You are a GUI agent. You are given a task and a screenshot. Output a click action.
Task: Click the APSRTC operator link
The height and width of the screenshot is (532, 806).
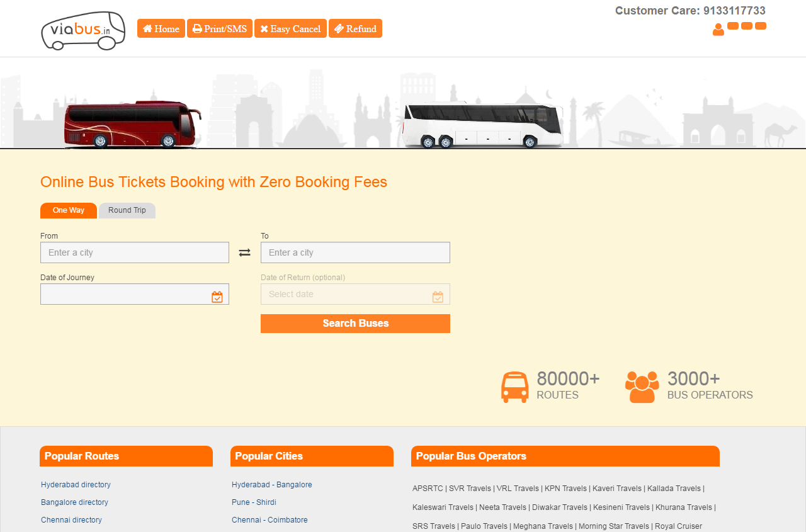tap(428, 489)
